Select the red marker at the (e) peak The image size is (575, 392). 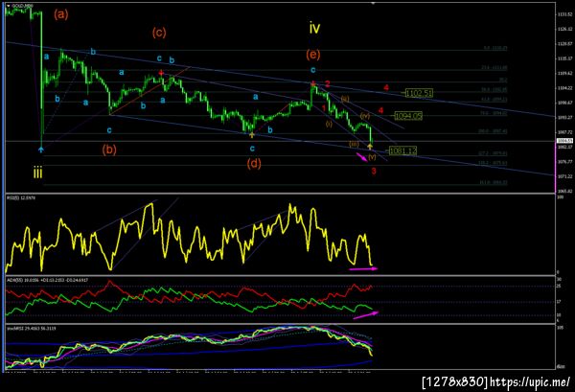(313, 83)
